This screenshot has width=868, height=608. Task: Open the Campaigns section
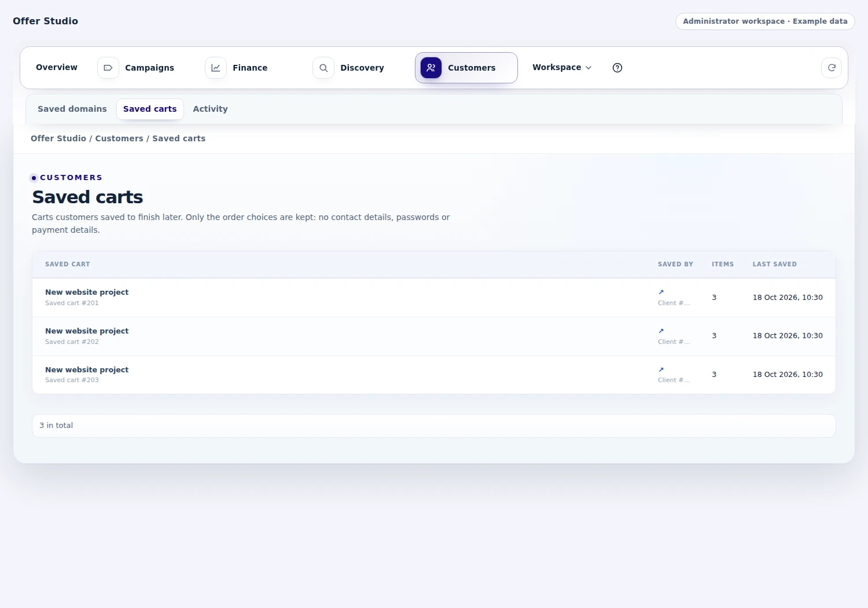149,68
